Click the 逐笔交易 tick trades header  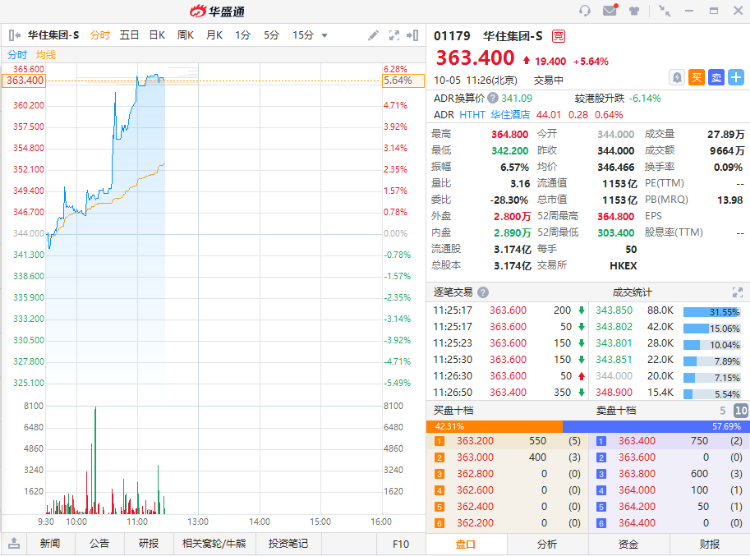453,292
